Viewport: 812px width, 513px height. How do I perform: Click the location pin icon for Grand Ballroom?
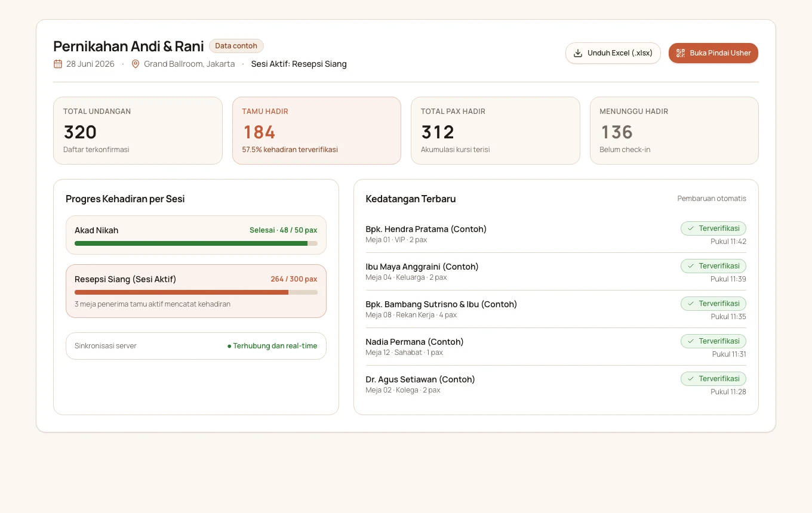(136, 64)
